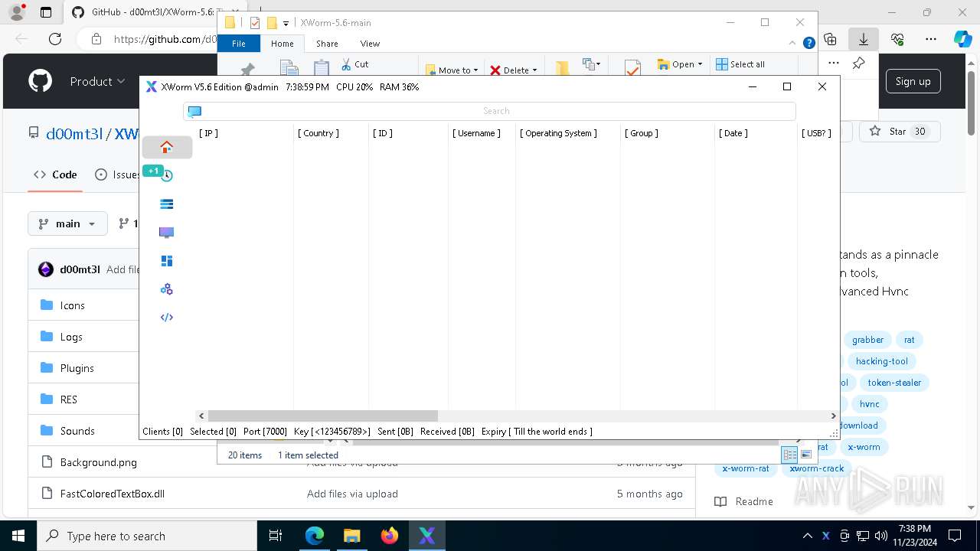
Task: Click the +1 notification badge in XWorm sidebar
Action: (x=153, y=171)
